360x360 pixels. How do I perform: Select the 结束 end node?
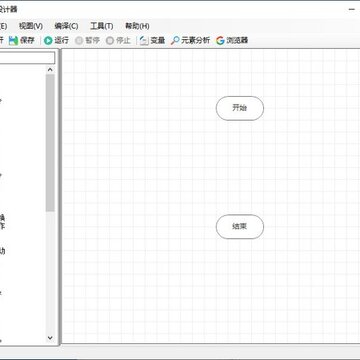click(240, 227)
